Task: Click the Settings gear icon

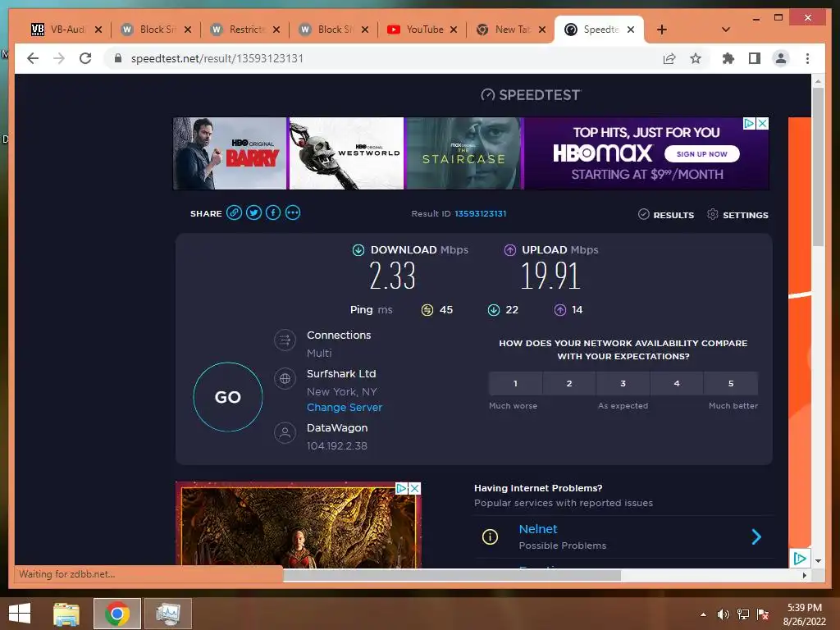Action: point(712,214)
